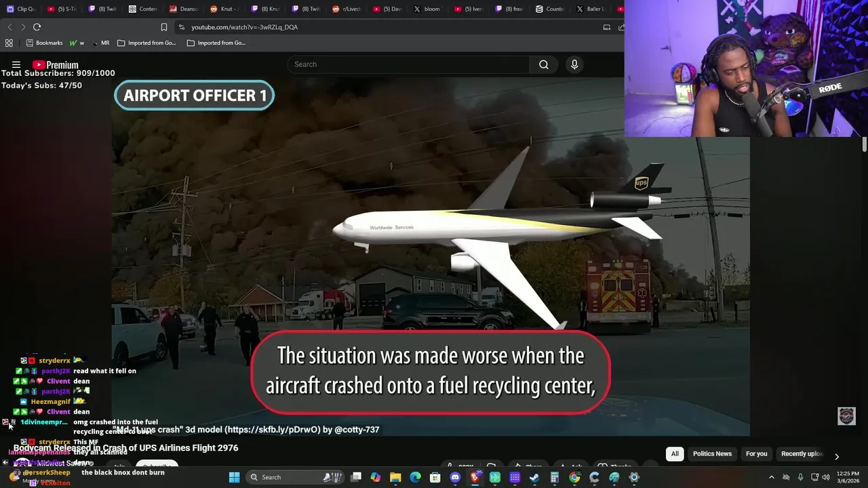Click the youtube.com address bar URL
Image resolution: width=868 pixels, height=488 pixels.
click(x=244, y=27)
